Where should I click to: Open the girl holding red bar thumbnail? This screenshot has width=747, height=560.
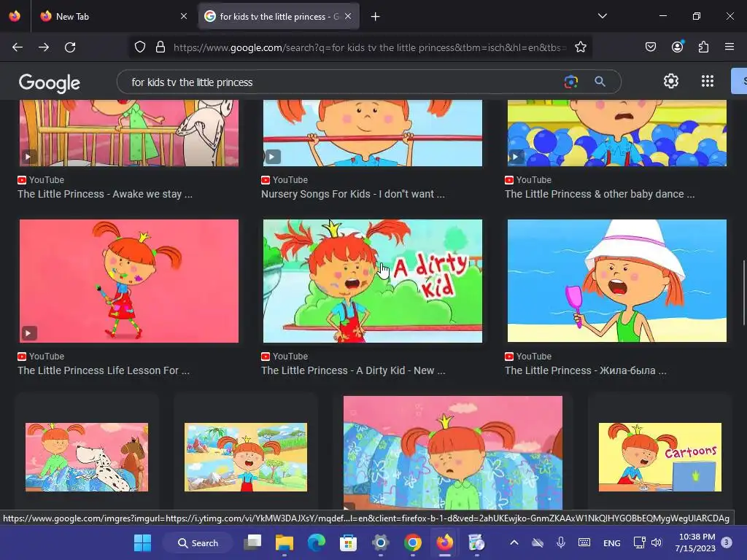(373, 133)
